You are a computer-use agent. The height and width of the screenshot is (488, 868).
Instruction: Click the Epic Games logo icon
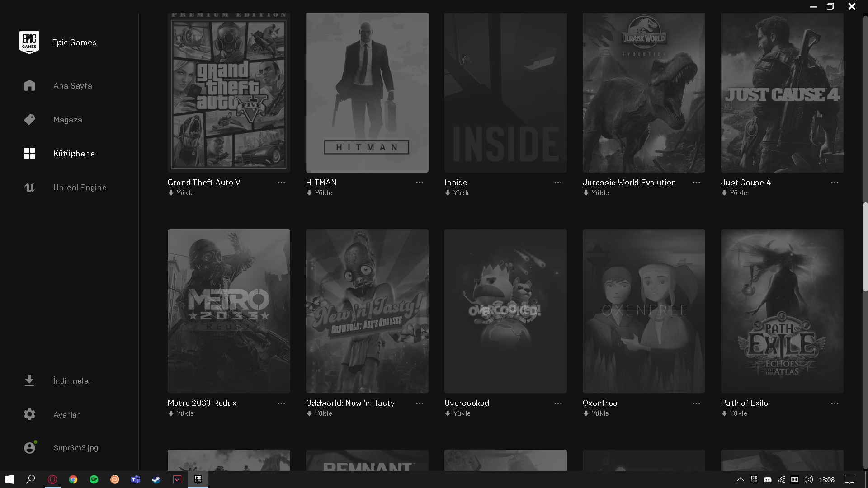tap(29, 42)
